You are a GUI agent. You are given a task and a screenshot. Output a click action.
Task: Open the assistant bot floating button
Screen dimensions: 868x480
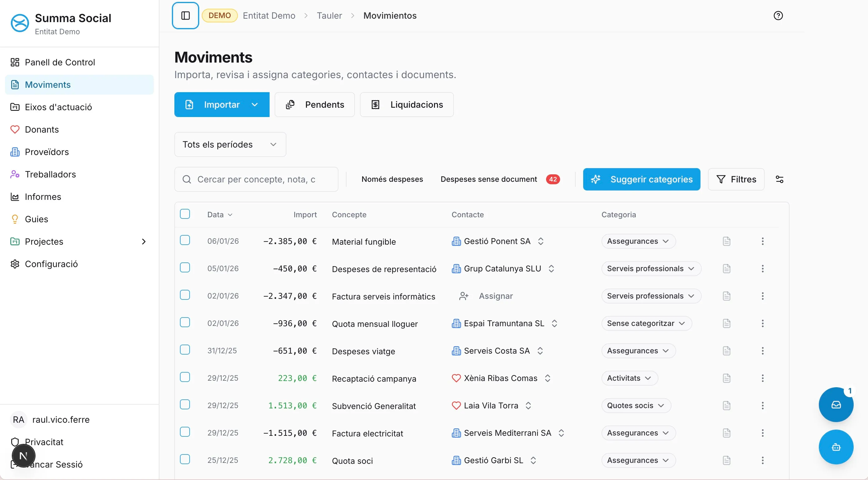(836, 447)
